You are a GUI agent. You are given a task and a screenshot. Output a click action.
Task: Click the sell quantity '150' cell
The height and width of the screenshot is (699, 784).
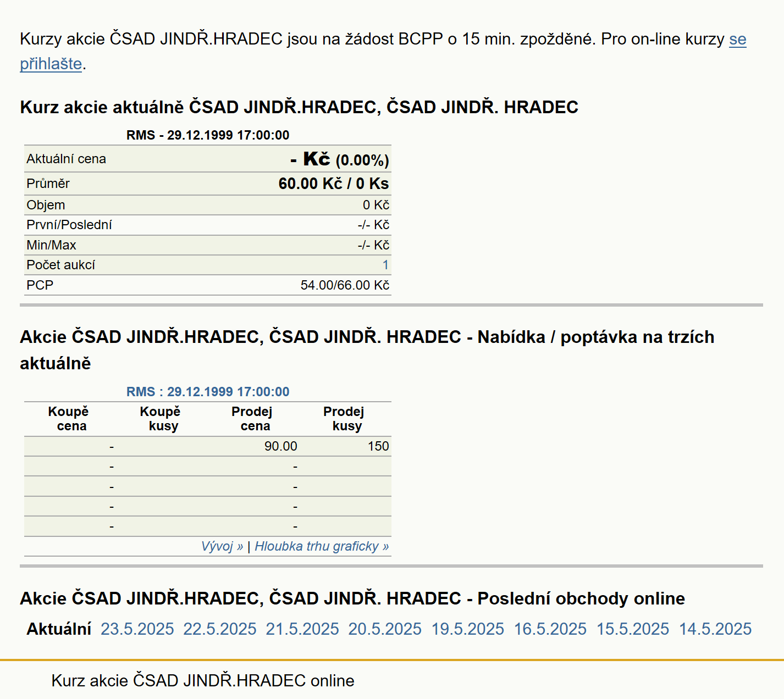click(378, 446)
